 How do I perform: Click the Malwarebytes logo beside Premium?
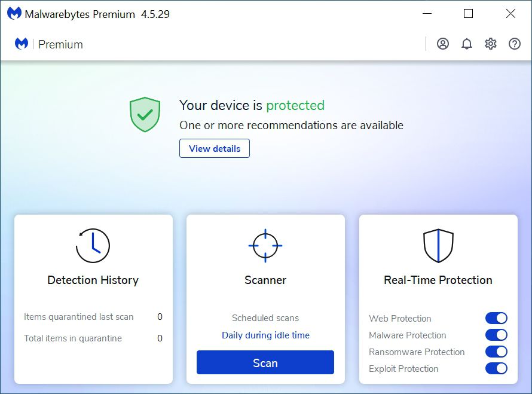pyautogui.click(x=22, y=44)
